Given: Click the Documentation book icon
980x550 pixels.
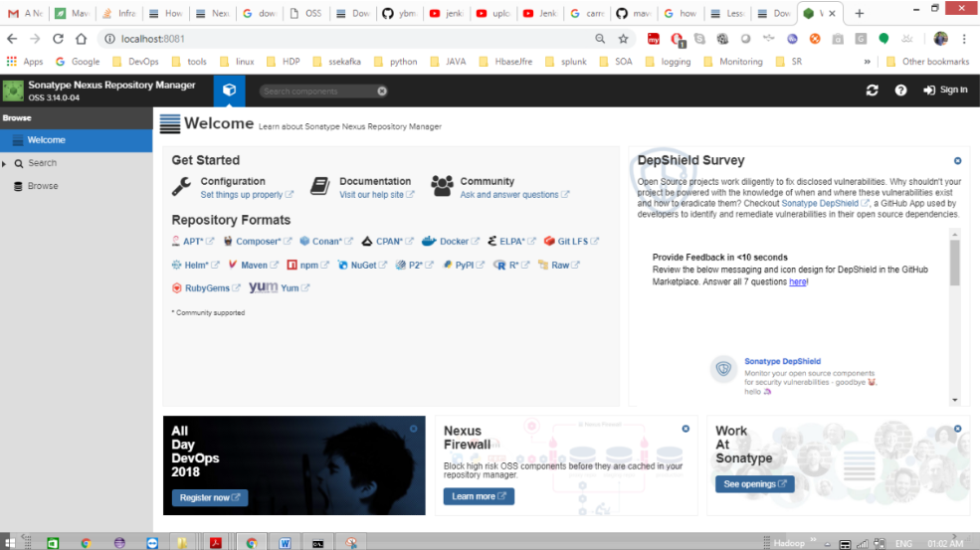Looking at the screenshot, I should pos(320,186).
